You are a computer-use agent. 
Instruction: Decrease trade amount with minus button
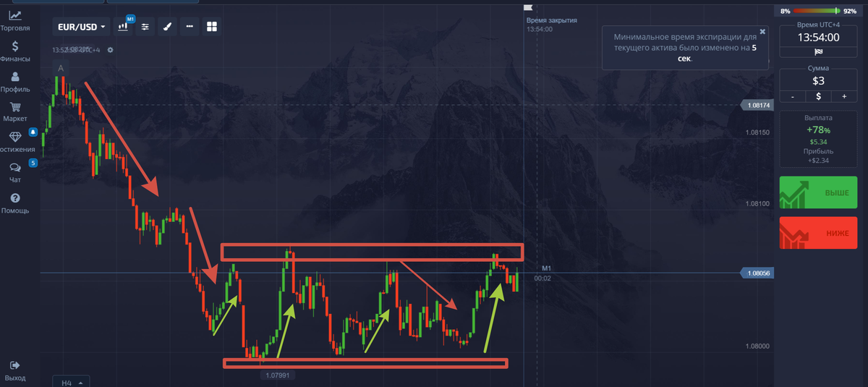point(793,96)
